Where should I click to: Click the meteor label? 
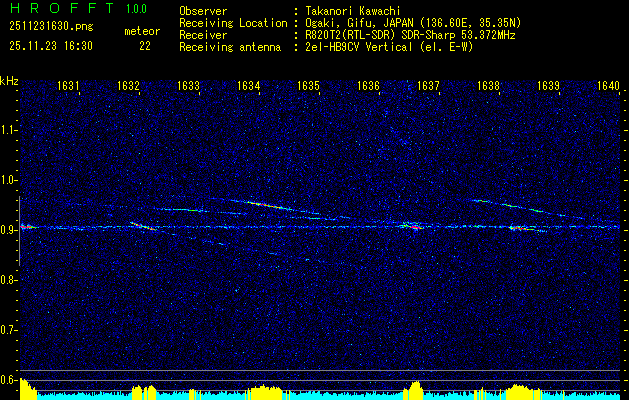pyautogui.click(x=142, y=31)
